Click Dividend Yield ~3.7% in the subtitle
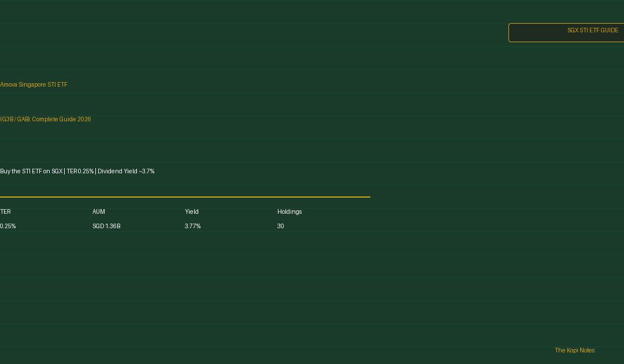This screenshot has height=364, width=624. tap(126, 172)
